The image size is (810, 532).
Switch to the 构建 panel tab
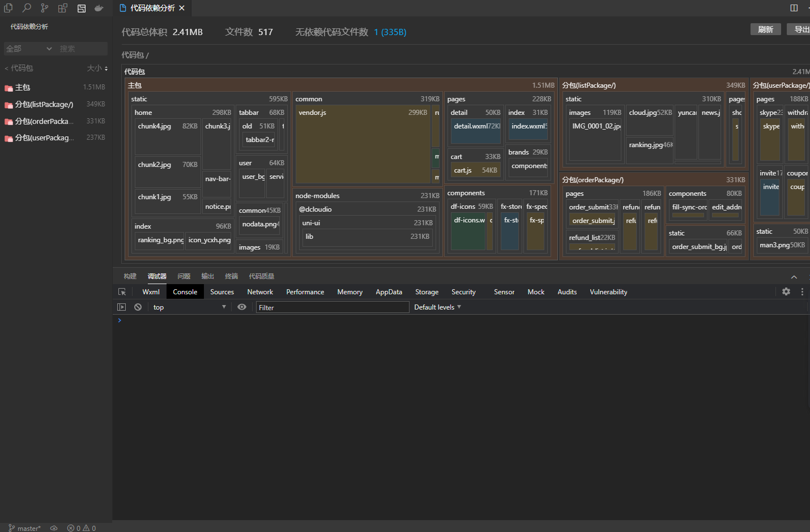(x=130, y=276)
